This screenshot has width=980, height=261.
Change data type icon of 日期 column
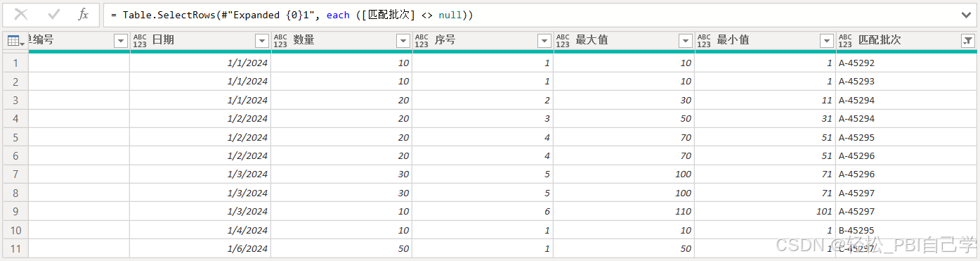coord(141,41)
